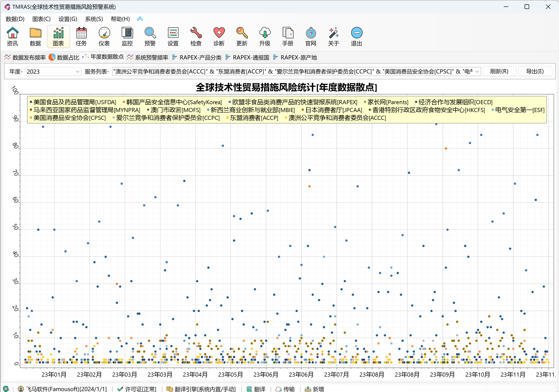Open the 设置 settings toolbar icon
Screen dimensions: 559x392
tap(173, 36)
